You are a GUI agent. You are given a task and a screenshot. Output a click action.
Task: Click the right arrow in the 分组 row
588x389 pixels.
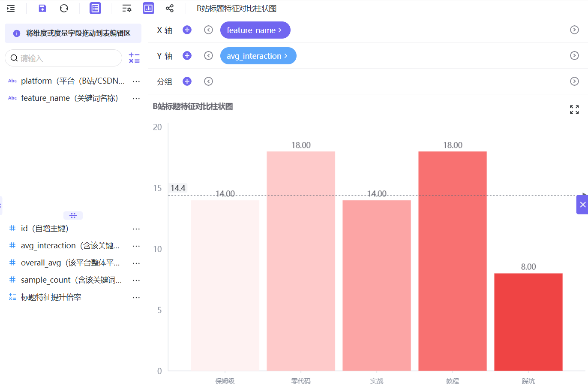(x=574, y=81)
